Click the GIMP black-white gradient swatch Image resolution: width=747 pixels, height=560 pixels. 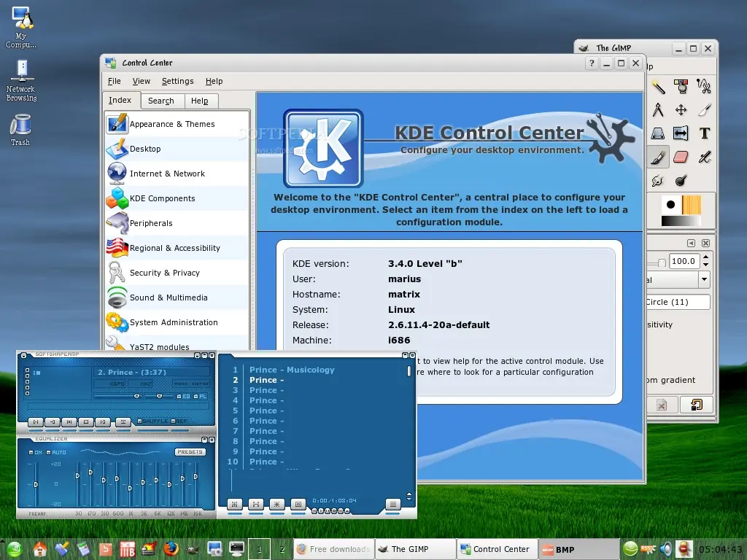click(x=681, y=221)
